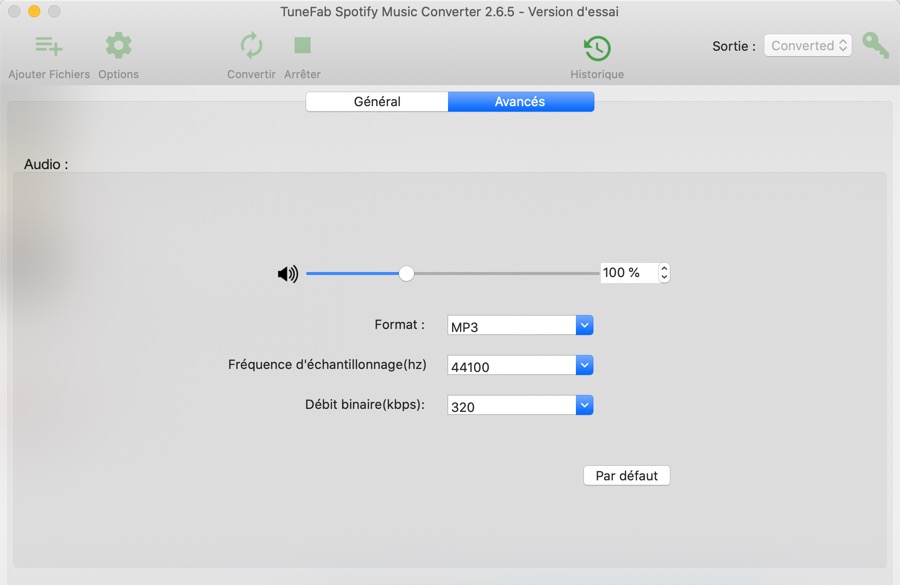The width and height of the screenshot is (900, 585).
Task: Click the speaker volume icon
Action: (288, 274)
